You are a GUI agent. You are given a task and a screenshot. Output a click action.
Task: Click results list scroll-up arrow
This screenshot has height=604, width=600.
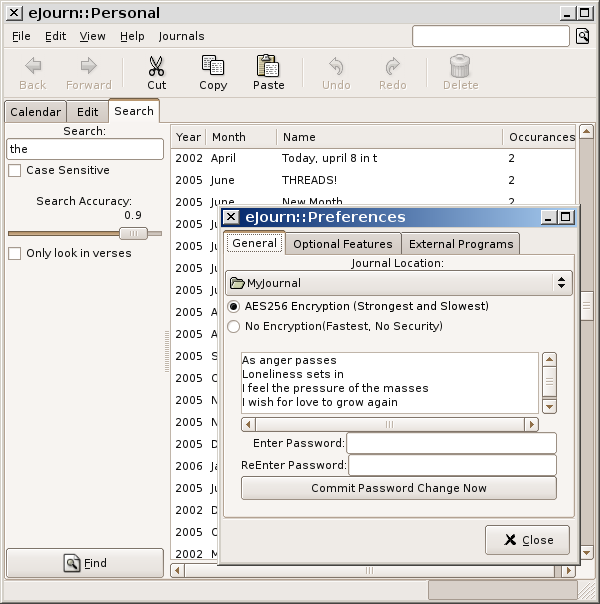pyautogui.click(x=586, y=132)
